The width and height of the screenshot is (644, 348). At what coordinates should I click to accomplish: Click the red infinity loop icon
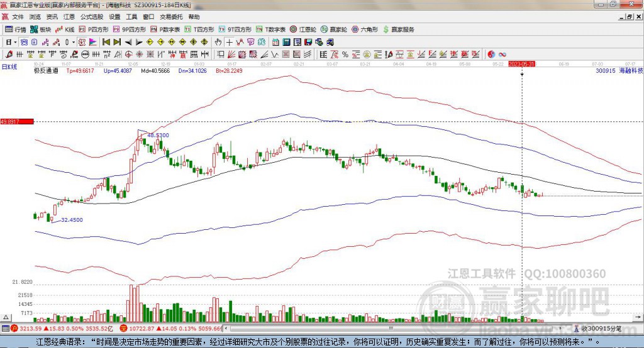(x=502, y=55)
